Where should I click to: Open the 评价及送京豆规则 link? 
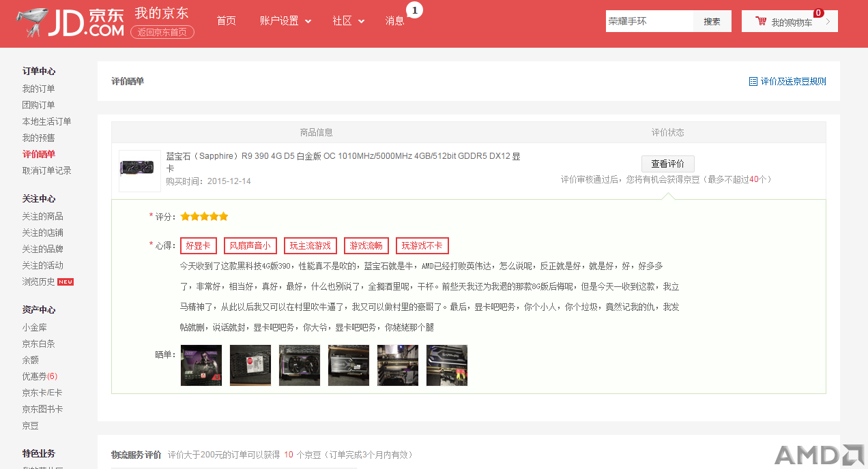coord(793,82)
